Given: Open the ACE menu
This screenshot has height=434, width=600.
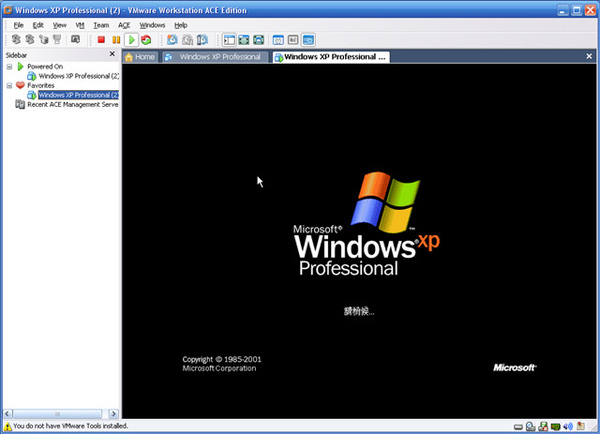Looking at the screenshot, I should tap(124, 25).
